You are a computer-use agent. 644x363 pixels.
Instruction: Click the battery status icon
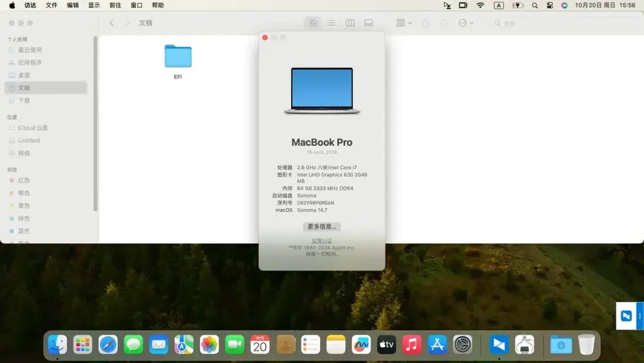point(518,5)
